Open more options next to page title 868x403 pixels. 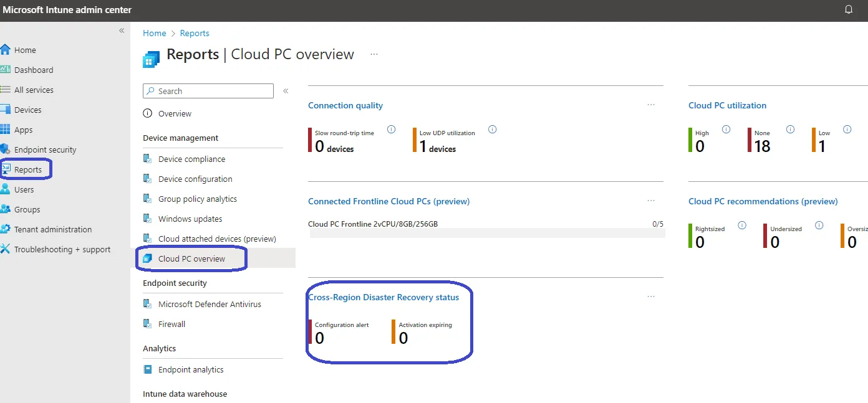pos(374,55)
